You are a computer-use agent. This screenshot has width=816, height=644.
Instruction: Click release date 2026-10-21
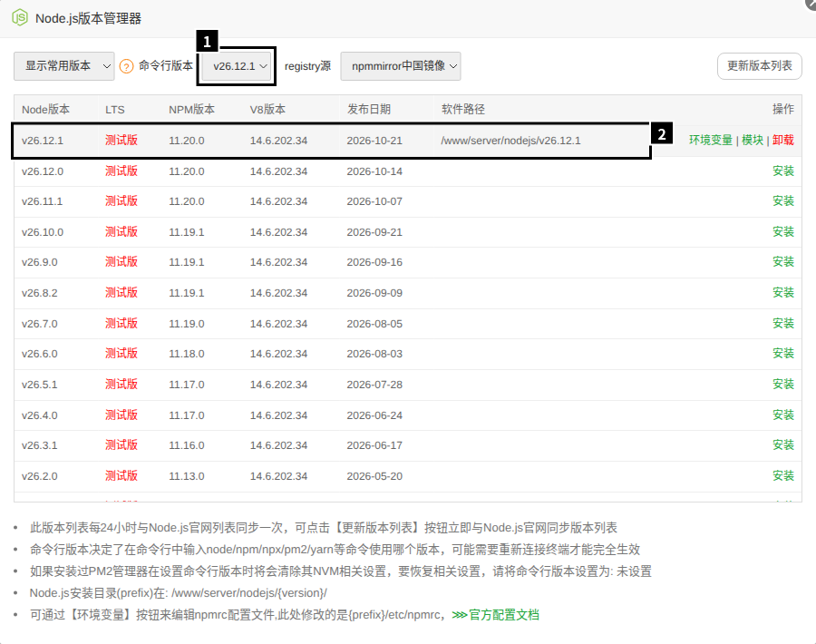[374, 141]
